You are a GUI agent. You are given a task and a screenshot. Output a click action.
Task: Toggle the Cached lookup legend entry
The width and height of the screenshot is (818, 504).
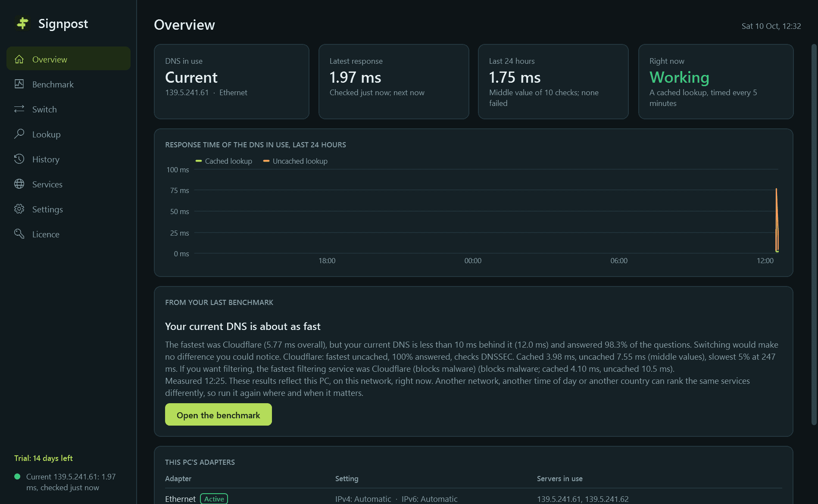pos(224,161)
